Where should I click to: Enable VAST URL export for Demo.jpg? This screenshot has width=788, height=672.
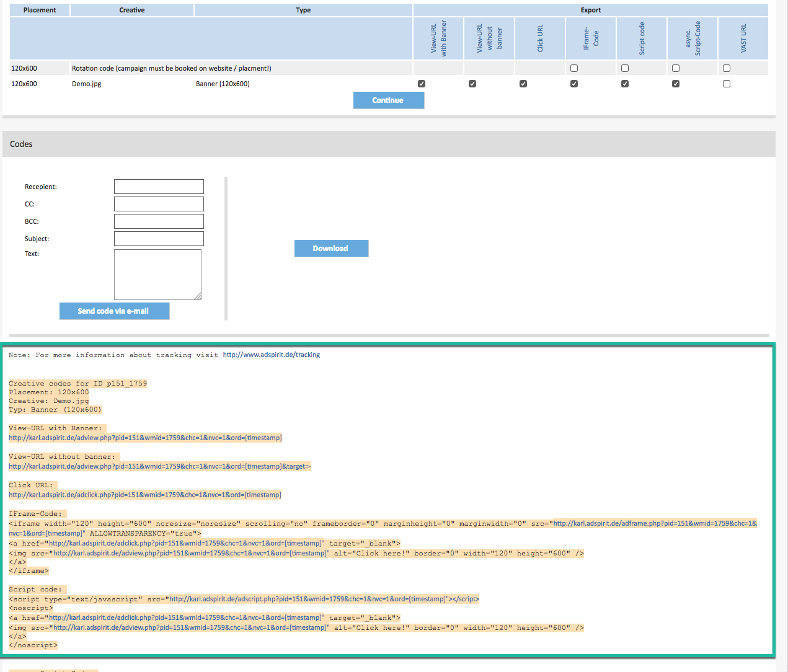pos(727,84)
